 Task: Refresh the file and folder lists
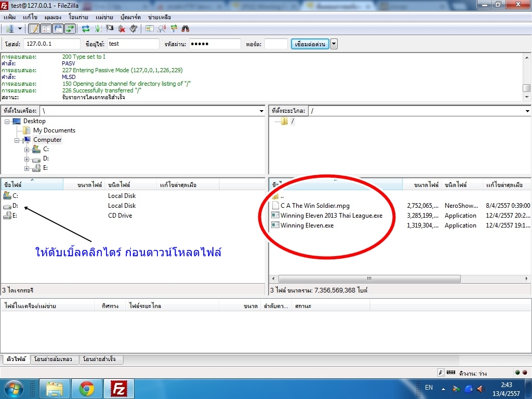click(86, 29)
